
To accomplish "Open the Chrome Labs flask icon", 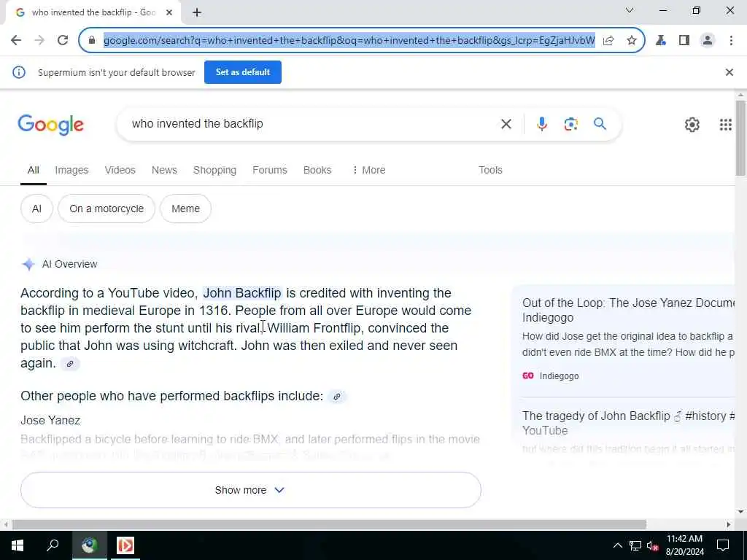I will 661,41.
